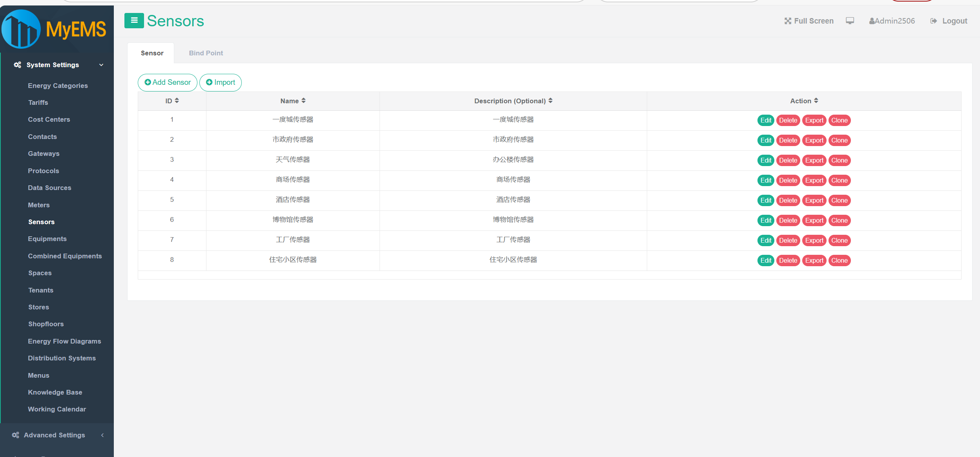The width and height of the screenshot is (980, 457).
Task: Expand the Advanced Settings chevron
Action: point(102,435)
